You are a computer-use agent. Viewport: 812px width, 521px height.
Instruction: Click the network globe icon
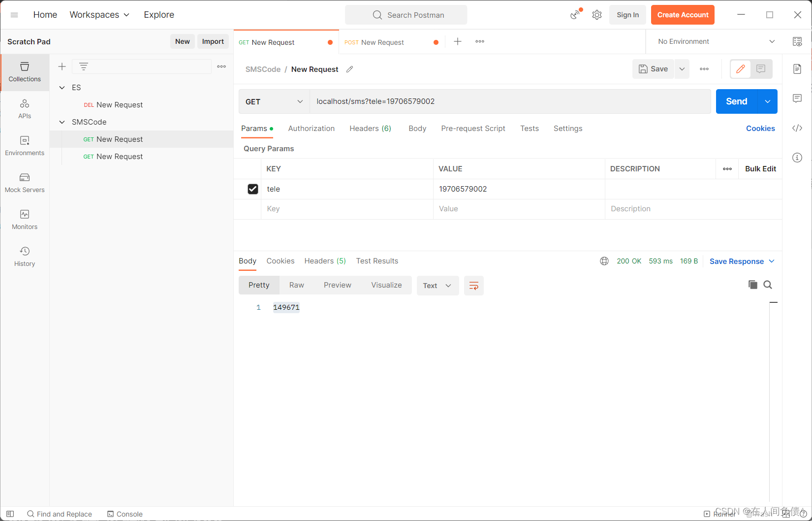[604, 261]
